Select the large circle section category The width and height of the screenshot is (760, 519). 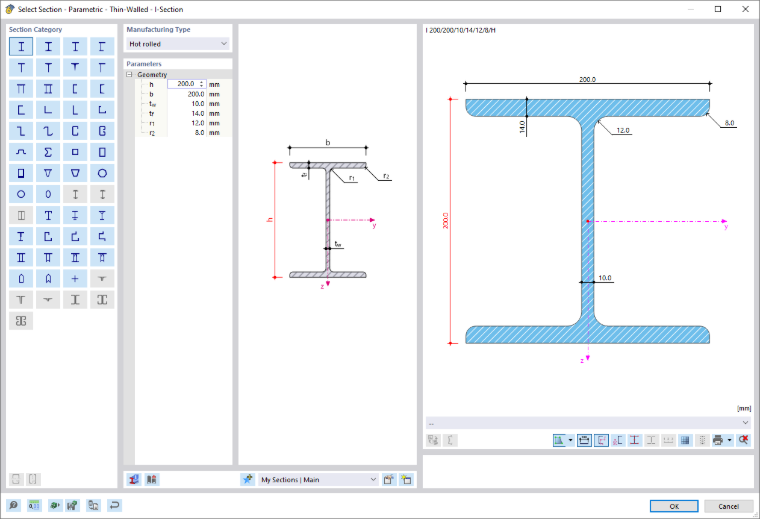pyautogui.click(x=102, y=173)
